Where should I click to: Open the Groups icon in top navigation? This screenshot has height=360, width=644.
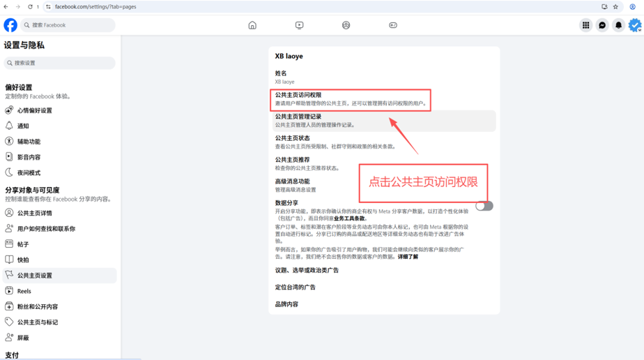point(346,25)
